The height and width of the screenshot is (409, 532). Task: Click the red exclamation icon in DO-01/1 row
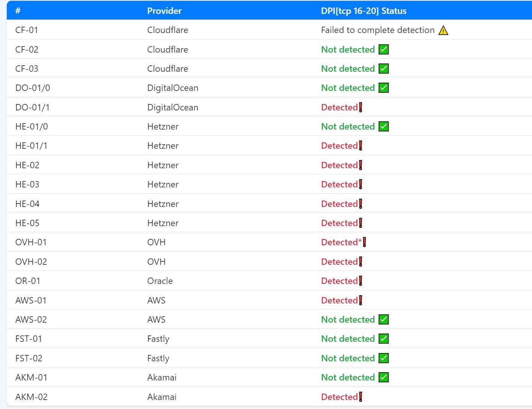point(361,107)
